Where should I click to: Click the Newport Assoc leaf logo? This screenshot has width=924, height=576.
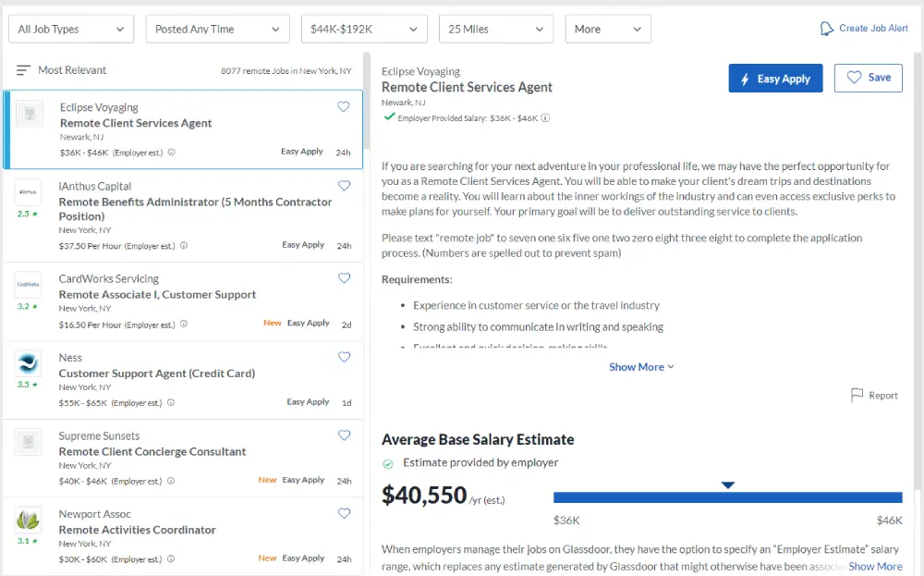coord(29,521)
